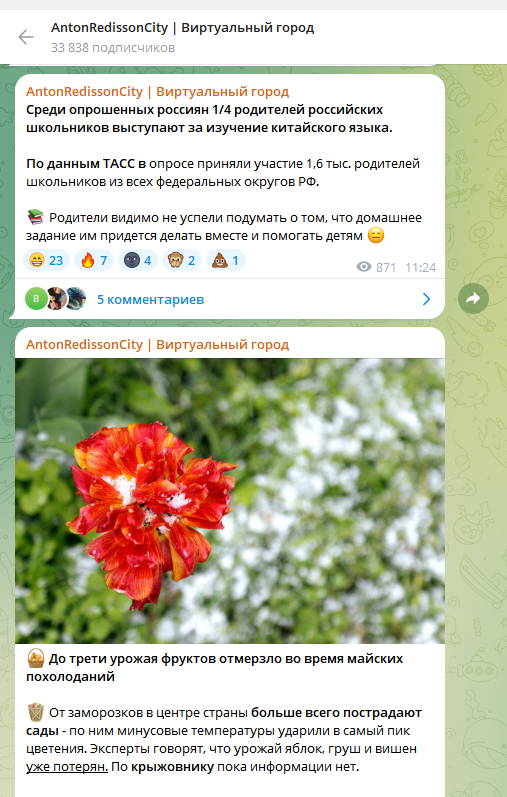Click the green 'B' commenter avatar
Image resolution: width=507 pixels, height=797 pixels.
36,299
